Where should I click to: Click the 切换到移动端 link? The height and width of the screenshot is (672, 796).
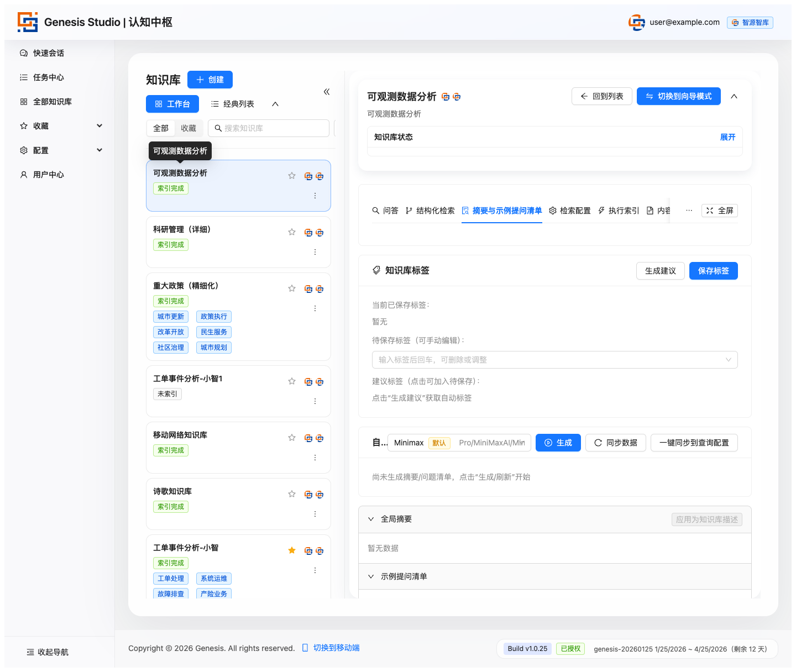click(336, 648)
